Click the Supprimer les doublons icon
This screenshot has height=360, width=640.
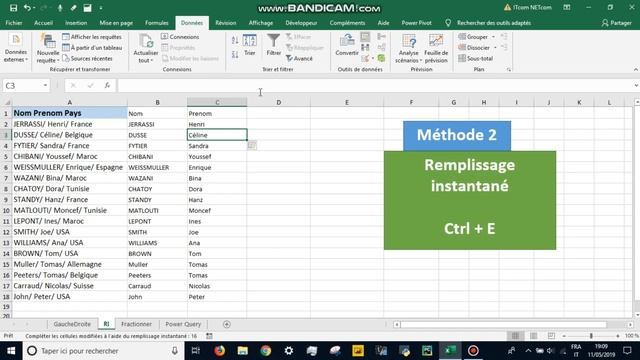coord(365,48)
